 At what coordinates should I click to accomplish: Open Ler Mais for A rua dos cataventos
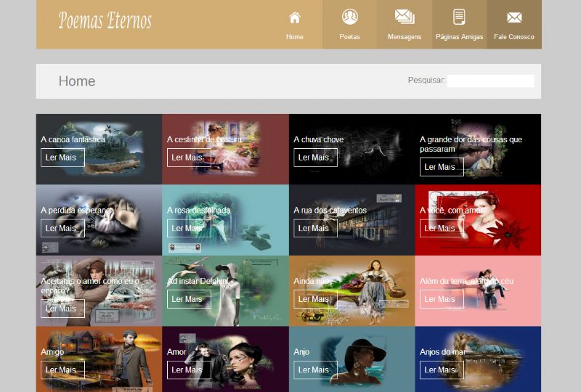click(315, 228)
